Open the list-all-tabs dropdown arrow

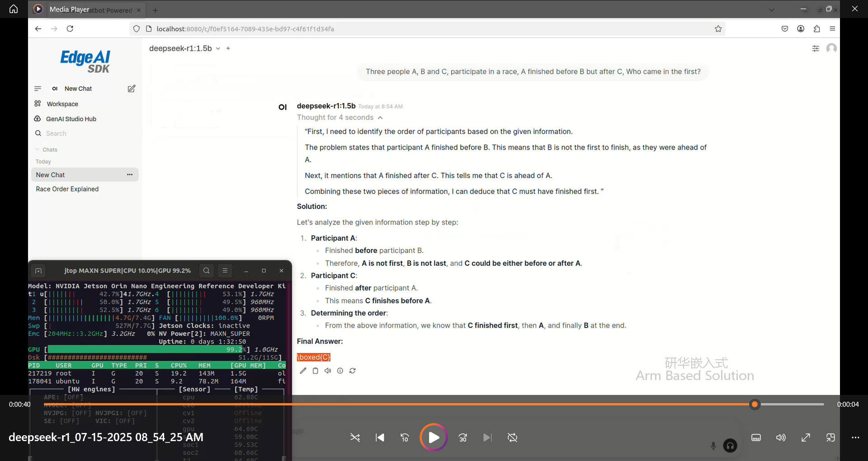(771, 10)
